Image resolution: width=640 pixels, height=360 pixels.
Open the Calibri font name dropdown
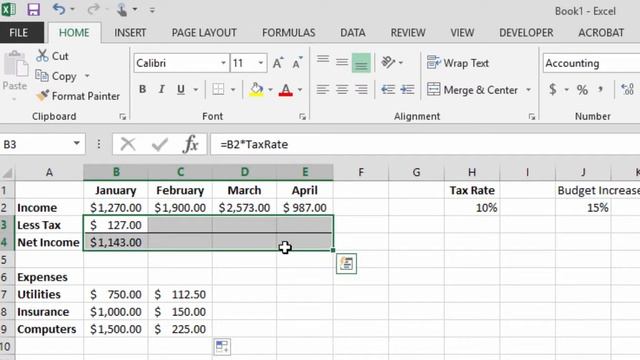(x=223, y=63)
